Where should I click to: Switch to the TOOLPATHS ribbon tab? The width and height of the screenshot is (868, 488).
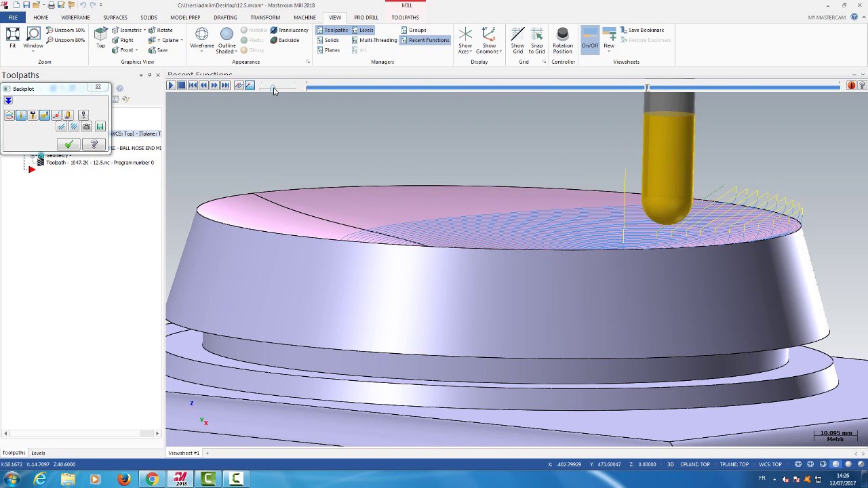(x=405, y=18)
